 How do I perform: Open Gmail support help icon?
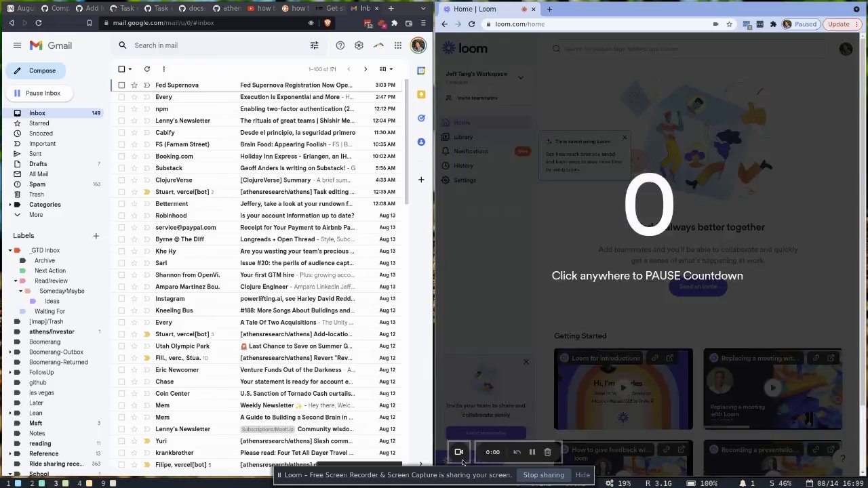pyautogui.click(x=340, y=45)
